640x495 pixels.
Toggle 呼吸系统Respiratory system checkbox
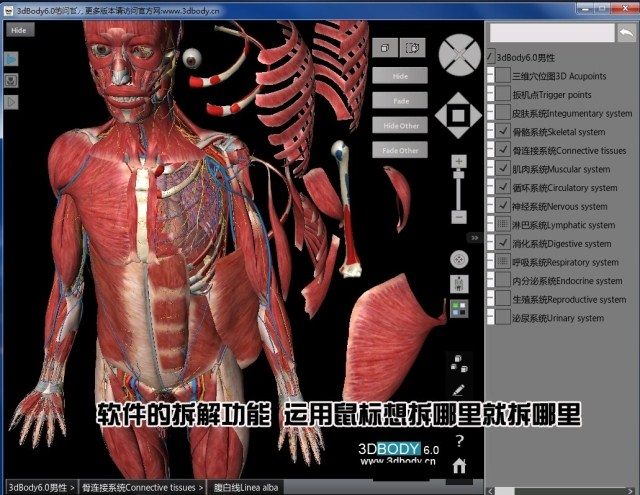click(x=503, y=262)
